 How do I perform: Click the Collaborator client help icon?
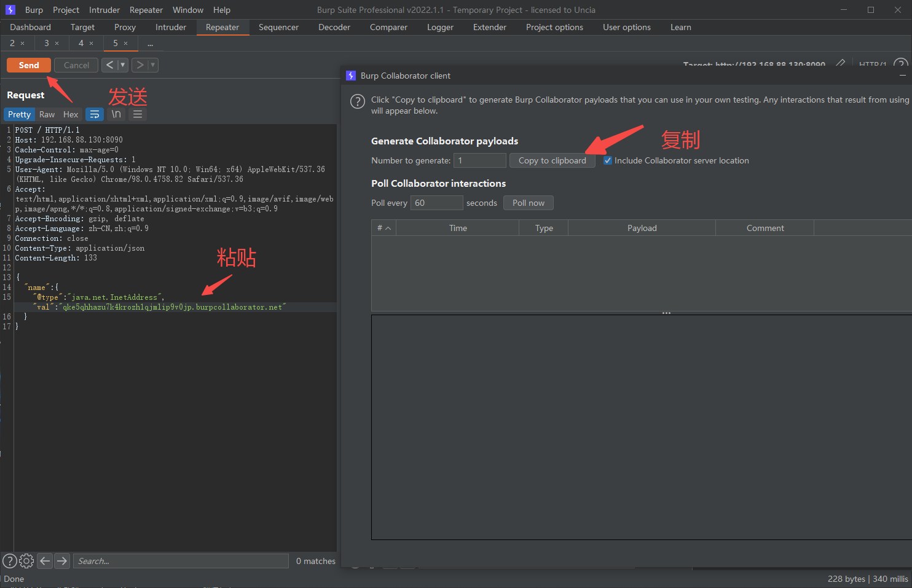pyautogui.click(x=358, y=102)
